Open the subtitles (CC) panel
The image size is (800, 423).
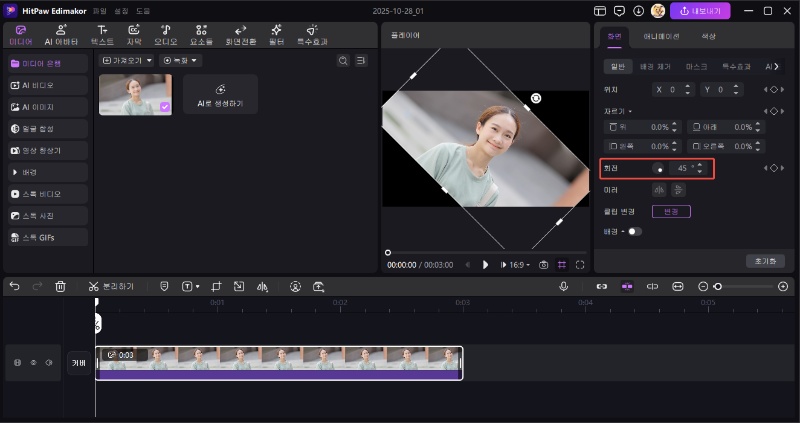pos(134,35)
